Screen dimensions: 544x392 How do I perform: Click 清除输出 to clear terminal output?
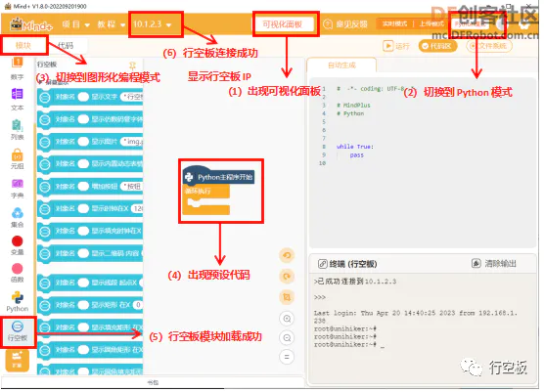[494, 264]
